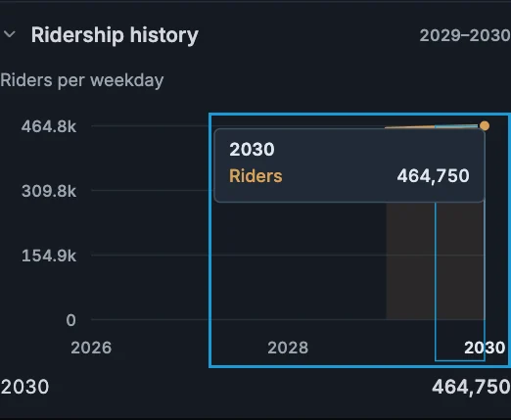Click the 2030 title inside tooltip
The image size is (511, 420).
tap(252, 150)
